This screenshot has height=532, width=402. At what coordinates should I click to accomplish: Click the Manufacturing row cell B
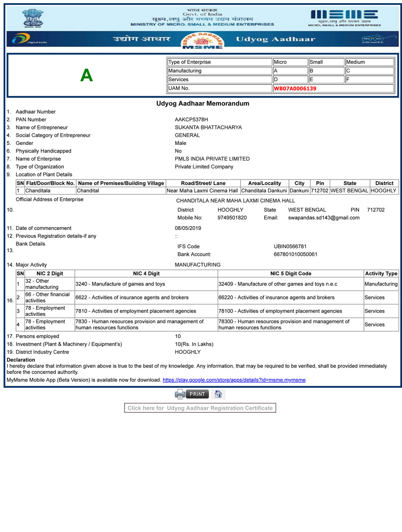(x=327, y=71)
